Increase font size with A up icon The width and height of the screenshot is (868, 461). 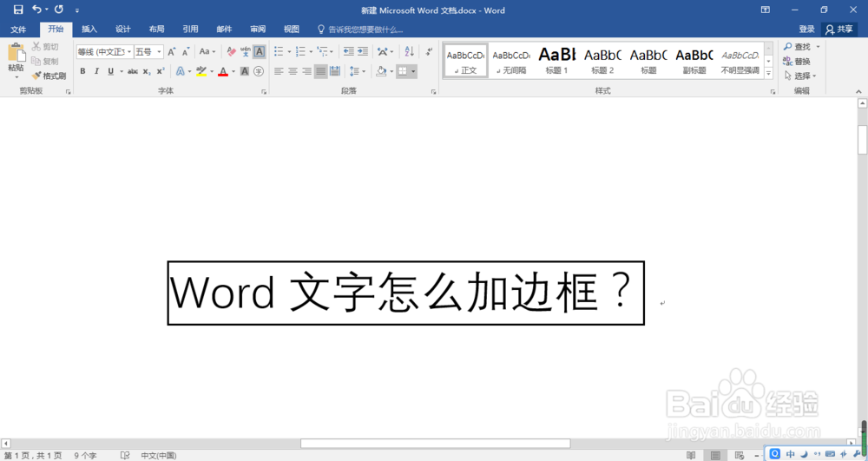(172, 51)
